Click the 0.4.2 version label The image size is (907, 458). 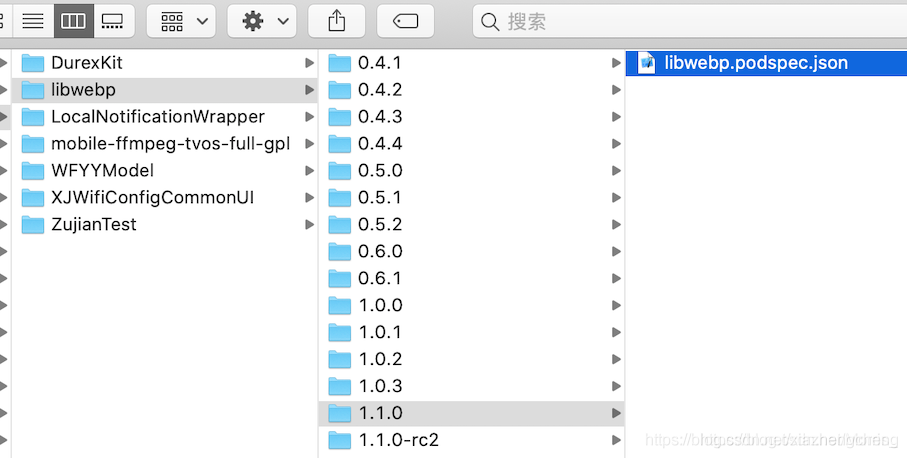coord(380,90)
